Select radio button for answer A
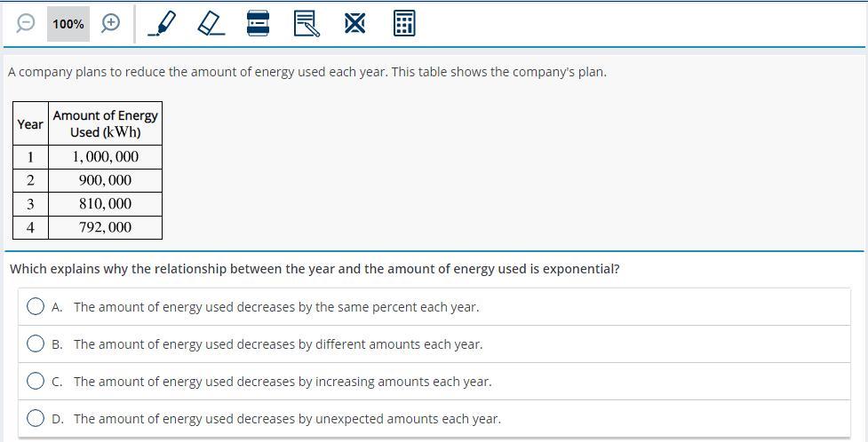Viewport: 868px width, 442px height. [x=36, y=306]
